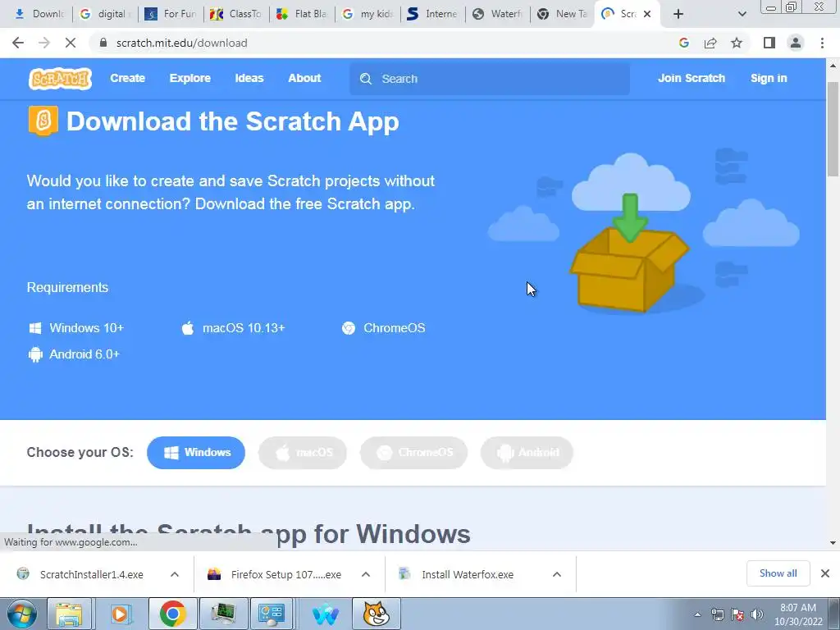Switch to the For Fun tab
The height and width of the screenshot is (630, 840).
pos(171,14)
